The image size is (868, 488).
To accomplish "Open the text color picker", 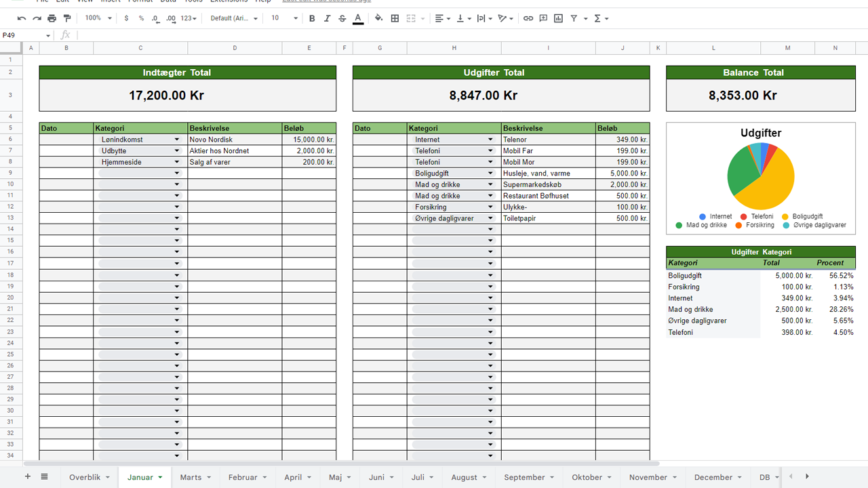I will coord(358,18).
